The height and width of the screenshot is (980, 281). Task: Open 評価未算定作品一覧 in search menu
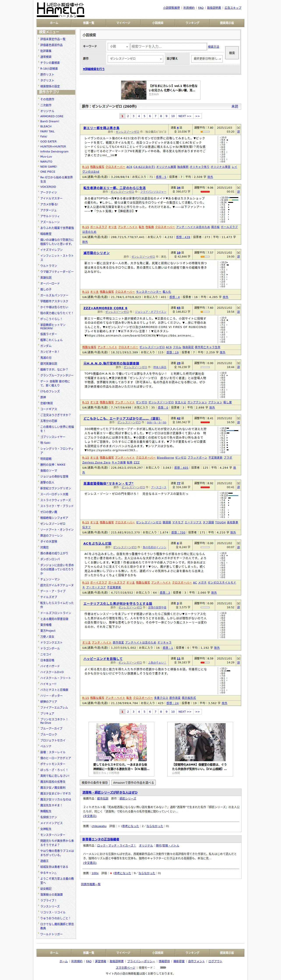tap(53, 39)
